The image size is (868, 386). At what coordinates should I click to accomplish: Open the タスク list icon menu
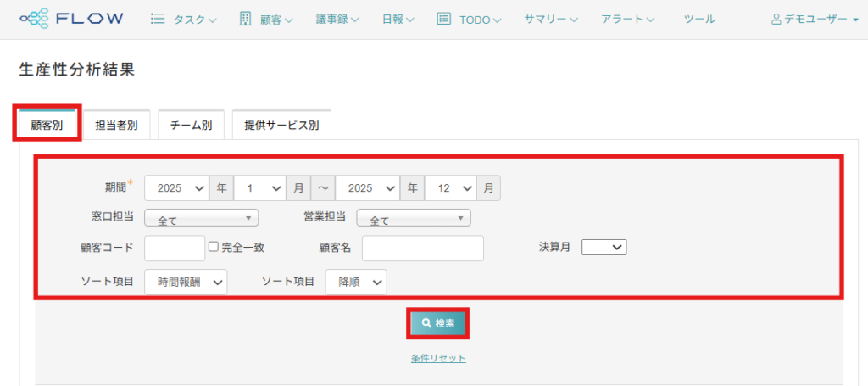tap(157, 19)
